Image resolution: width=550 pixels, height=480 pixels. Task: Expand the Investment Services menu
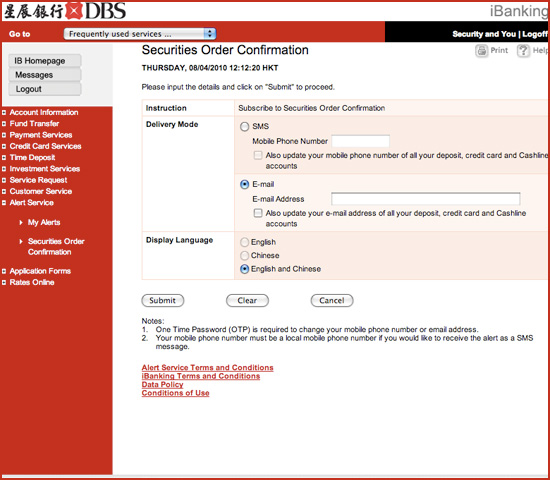tap(45, 169)
